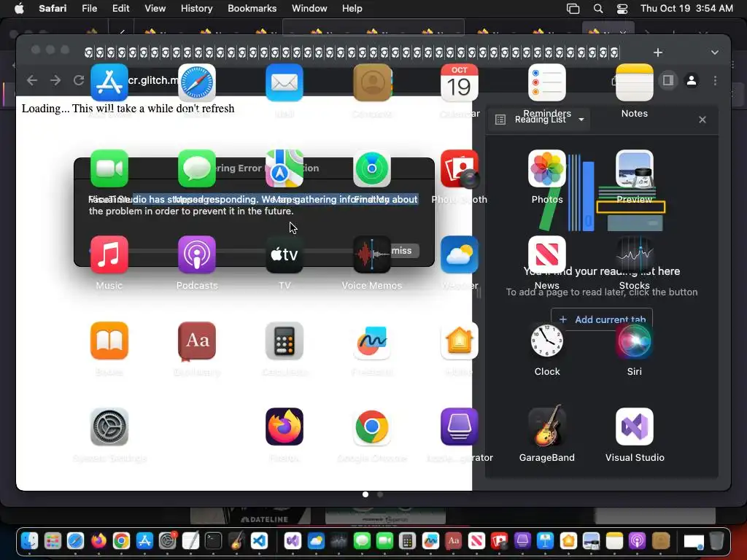Image resolution: width=747 pixels, height=560 pixels.
Task: Open Preview from the Launchpad grid
Action: [635, 168]
